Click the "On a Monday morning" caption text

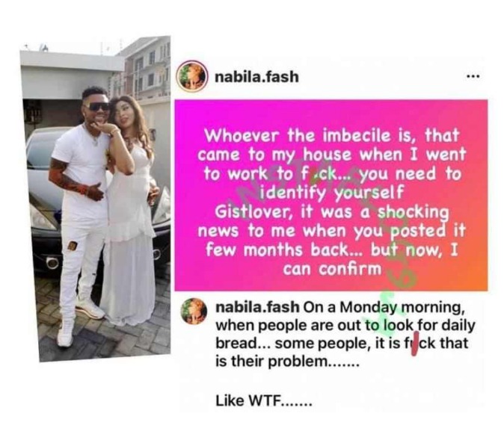point(383,308)
